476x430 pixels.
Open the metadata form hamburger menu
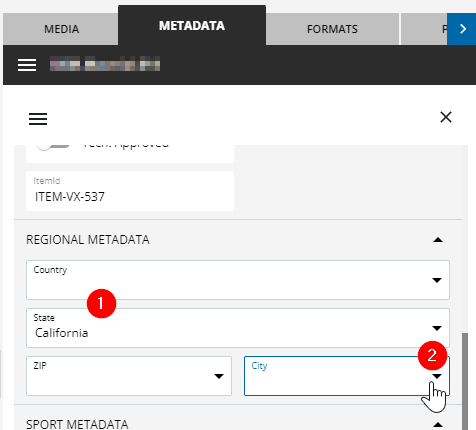point(38,119)
